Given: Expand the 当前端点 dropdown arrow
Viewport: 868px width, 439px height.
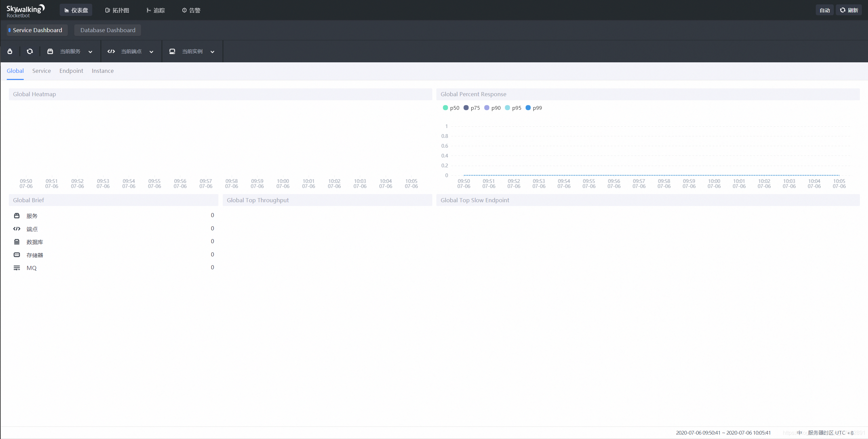Looking at the screenshot, I should coord(151,52).
